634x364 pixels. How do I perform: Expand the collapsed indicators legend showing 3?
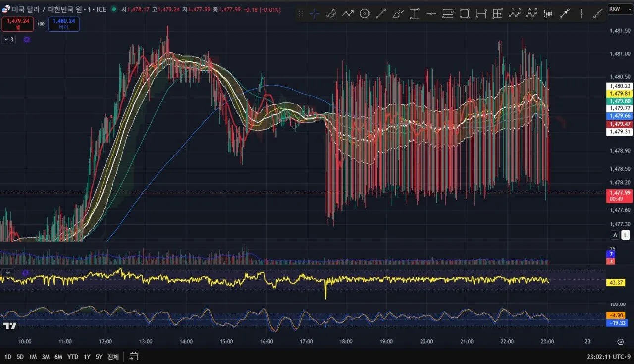coord(9,39)
